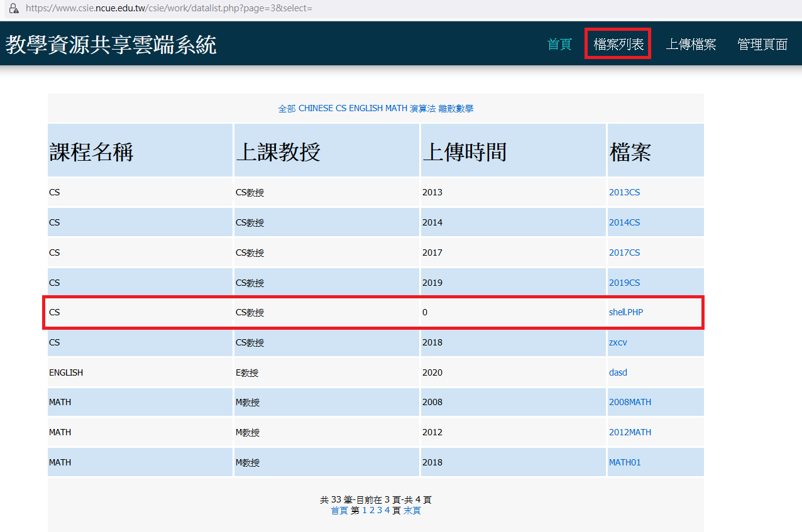Go to the 上傳檔案 page
The width and height of the screenshot is (802, 532).
tap(691, 44)
